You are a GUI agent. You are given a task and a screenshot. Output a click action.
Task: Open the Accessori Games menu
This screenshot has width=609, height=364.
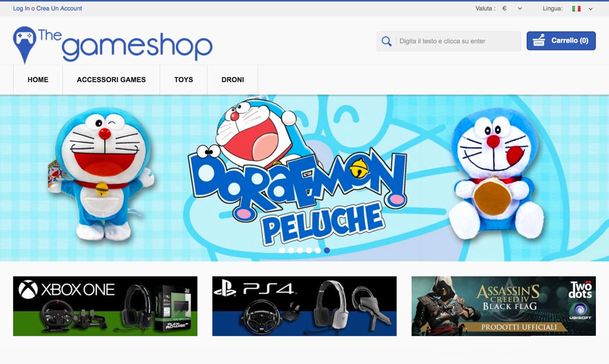111,80
